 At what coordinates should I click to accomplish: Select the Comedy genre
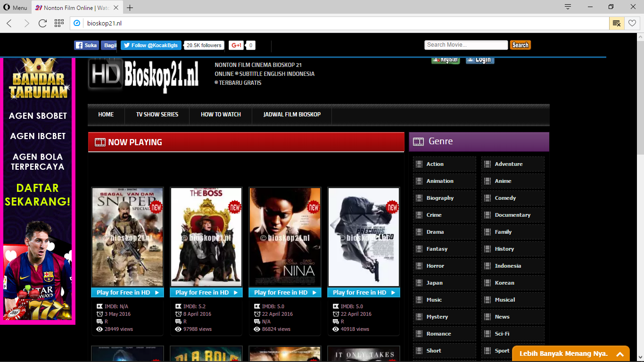pos(513,198)
